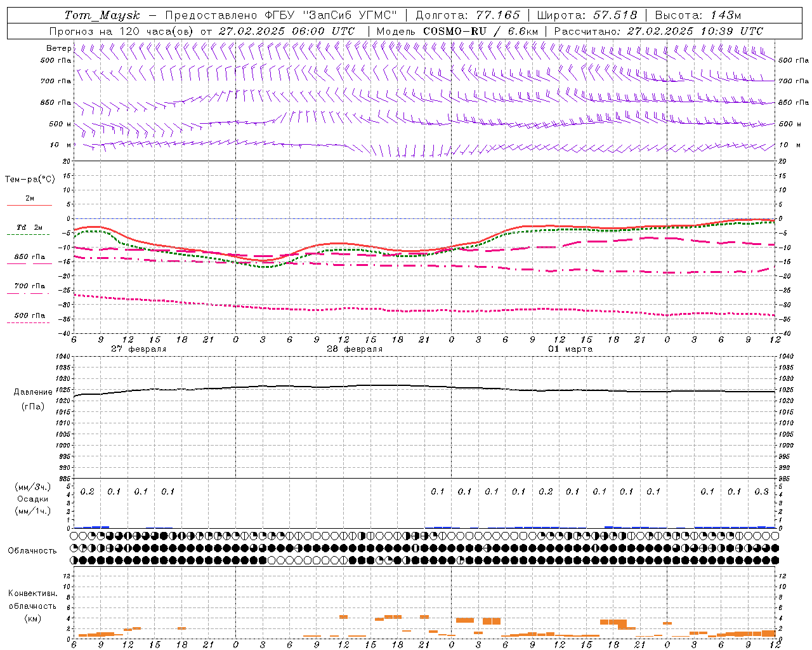Click the station name Tom_Maysk in header

pos(102,15)
